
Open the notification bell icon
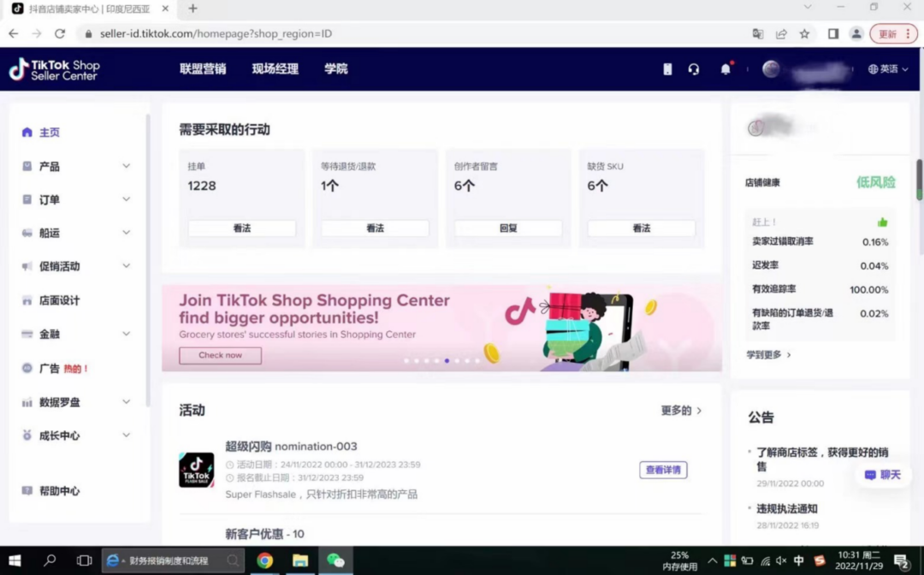pyautogui.click(x=725, y=68)
